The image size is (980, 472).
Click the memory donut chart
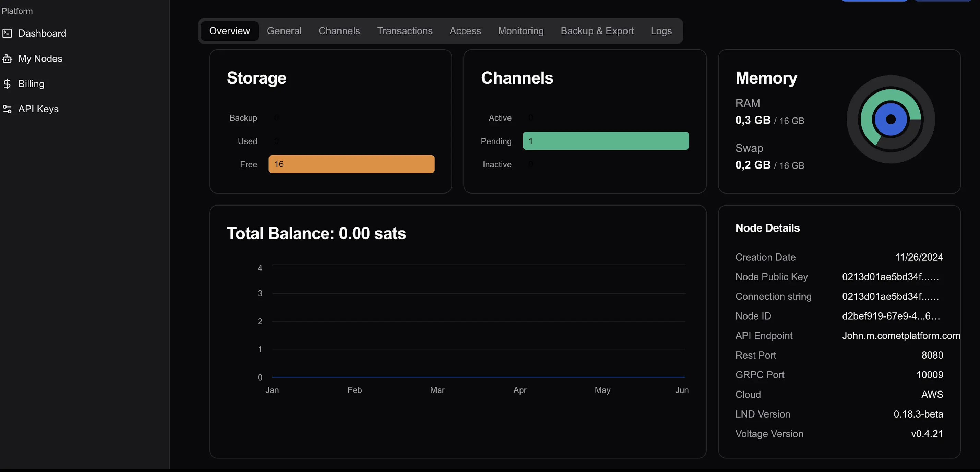pyautogui.click(x=890, y=119)
